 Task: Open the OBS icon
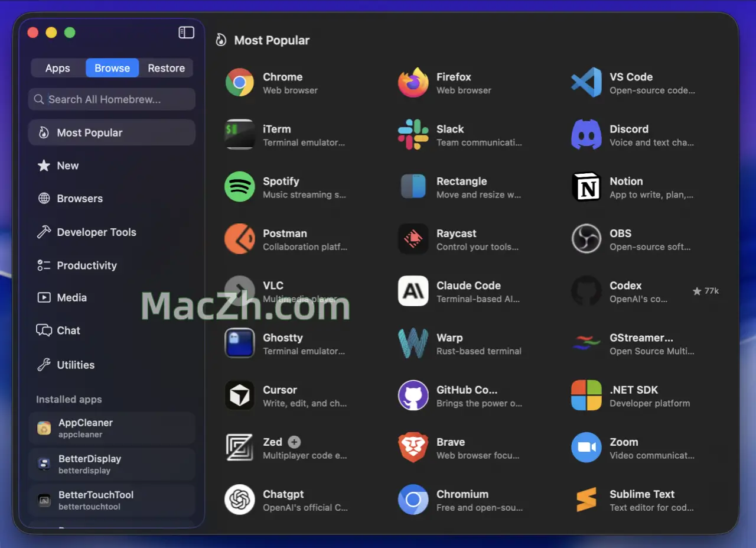(586, 239)
